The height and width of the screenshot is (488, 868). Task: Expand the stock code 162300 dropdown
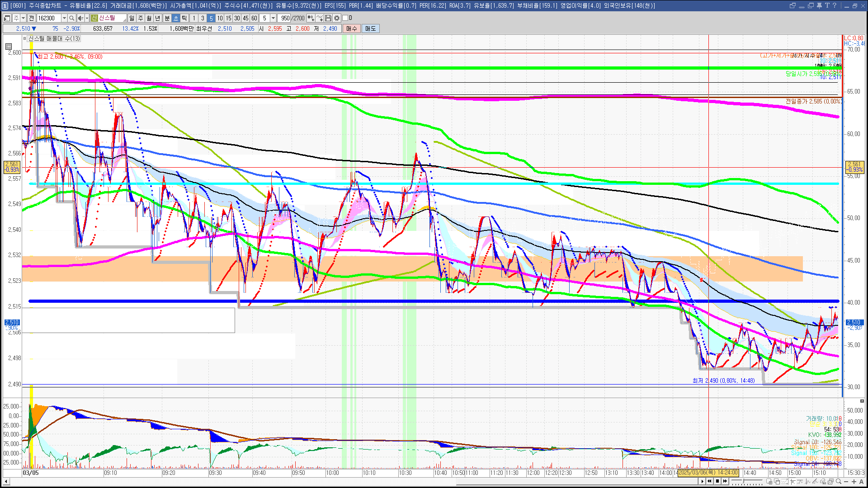click(x=64, y=18)
